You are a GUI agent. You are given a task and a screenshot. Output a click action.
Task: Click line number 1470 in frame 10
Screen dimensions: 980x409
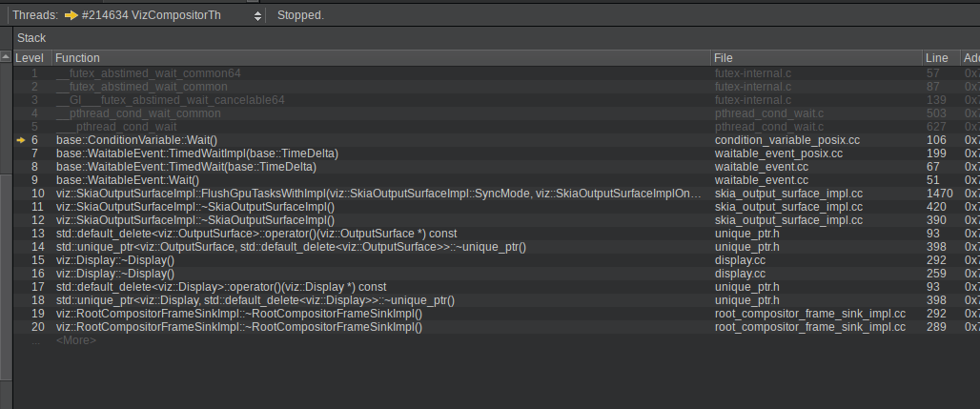click(939, 194)
